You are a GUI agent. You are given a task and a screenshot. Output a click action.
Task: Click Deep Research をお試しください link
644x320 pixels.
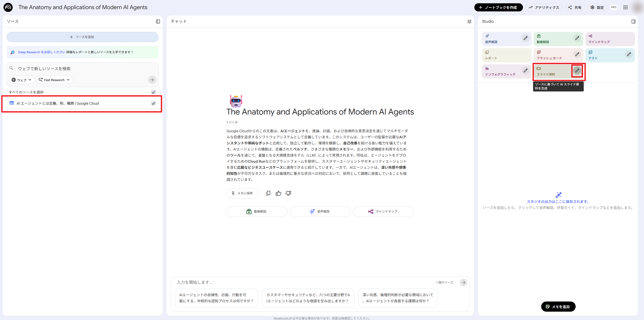tap(42, 52)
